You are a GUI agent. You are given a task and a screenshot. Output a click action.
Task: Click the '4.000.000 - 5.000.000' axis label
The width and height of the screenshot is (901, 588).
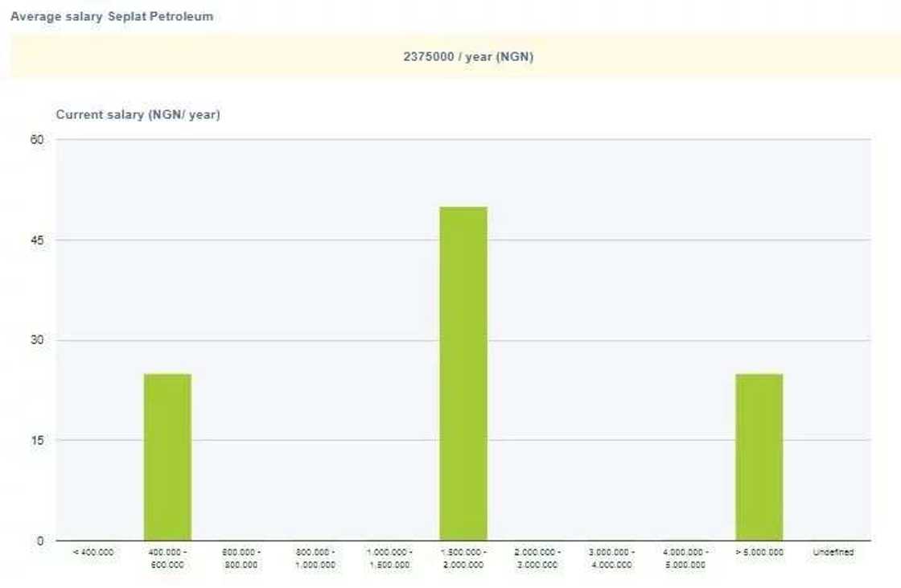tap(685, 558)
